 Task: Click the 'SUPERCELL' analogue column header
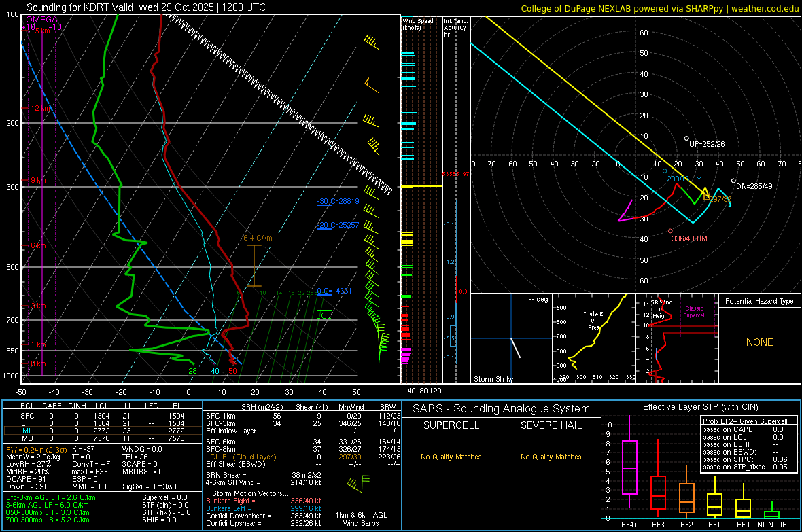451,425
